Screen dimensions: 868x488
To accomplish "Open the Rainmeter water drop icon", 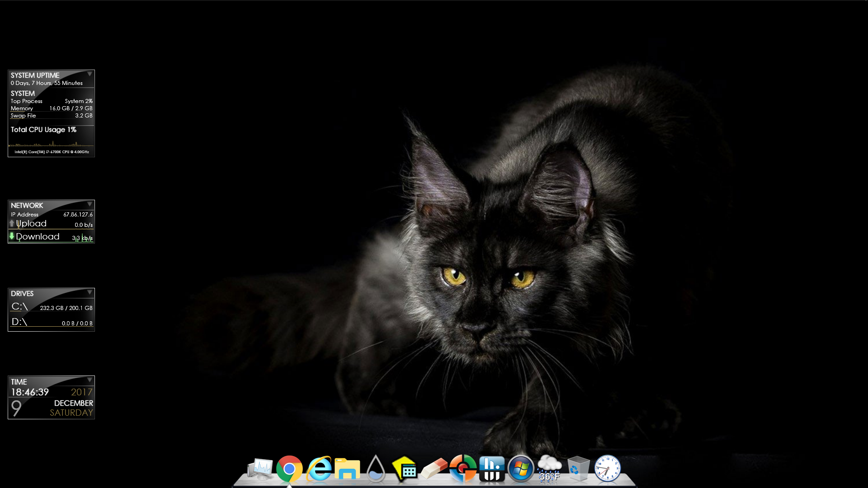I will (376, 469).
